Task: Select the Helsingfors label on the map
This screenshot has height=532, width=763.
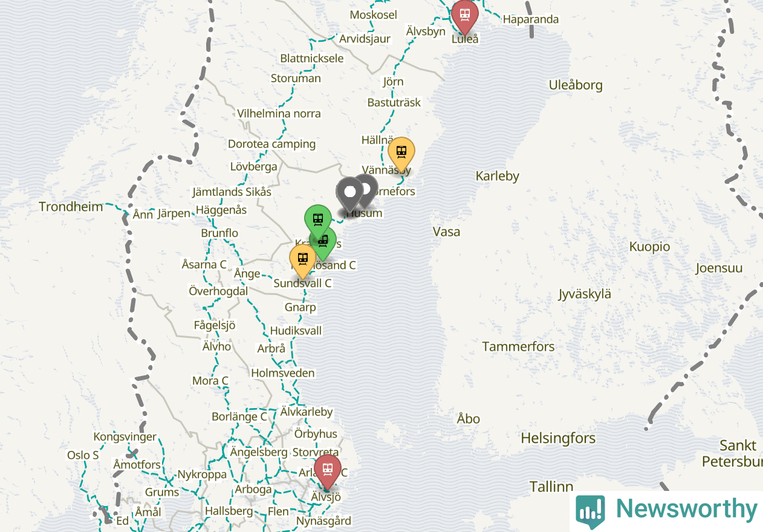Action: [558, 438]
